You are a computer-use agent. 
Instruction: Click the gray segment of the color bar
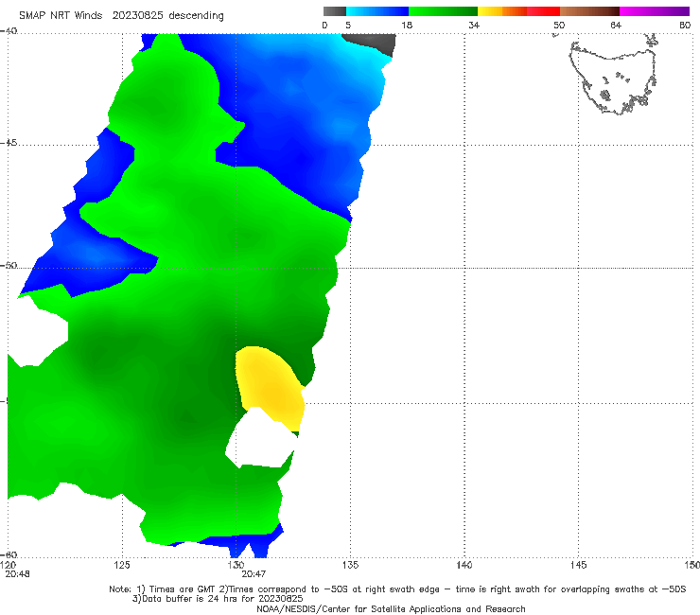(x=335, y=11)
